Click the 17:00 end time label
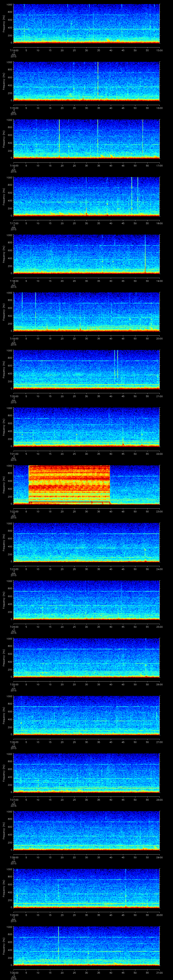The image size is (173, 980). tap(159, 166)
